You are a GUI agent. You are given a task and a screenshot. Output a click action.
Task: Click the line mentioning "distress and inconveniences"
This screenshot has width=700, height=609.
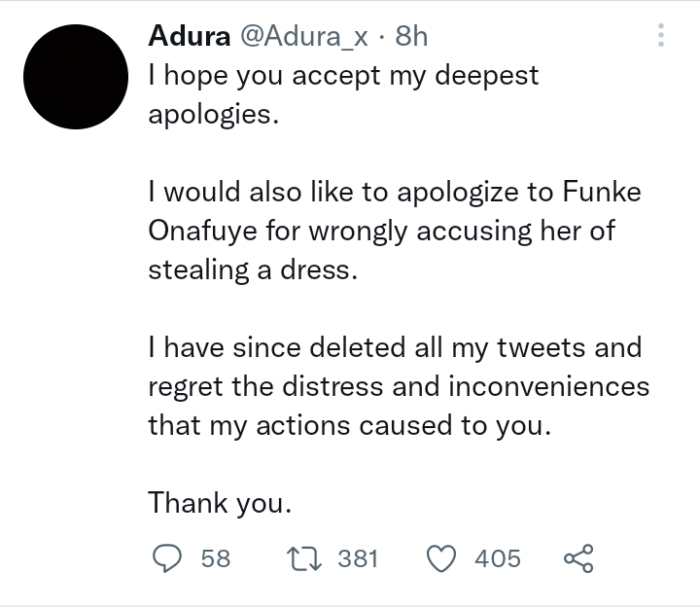(398, 386)
